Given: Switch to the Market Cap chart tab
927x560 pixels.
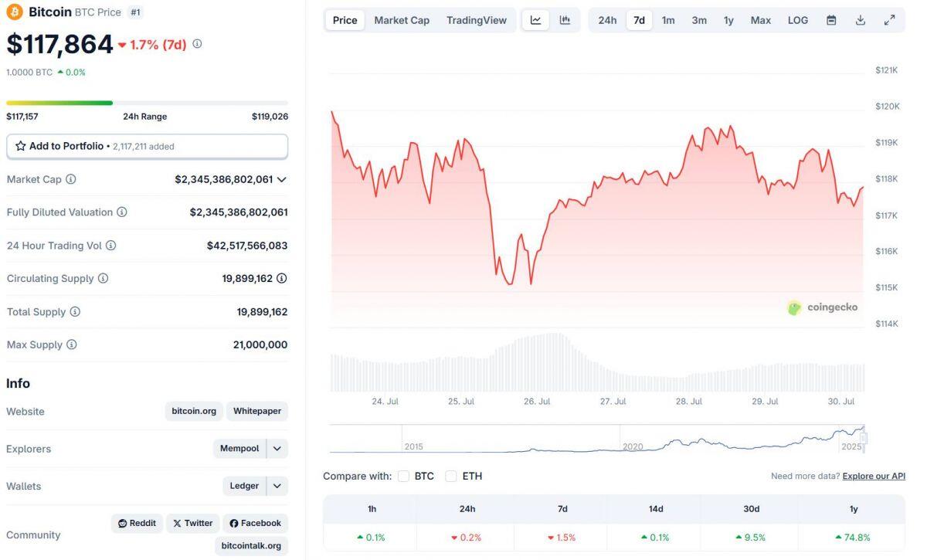Looking at the screenshot, I should click(402, 20).
